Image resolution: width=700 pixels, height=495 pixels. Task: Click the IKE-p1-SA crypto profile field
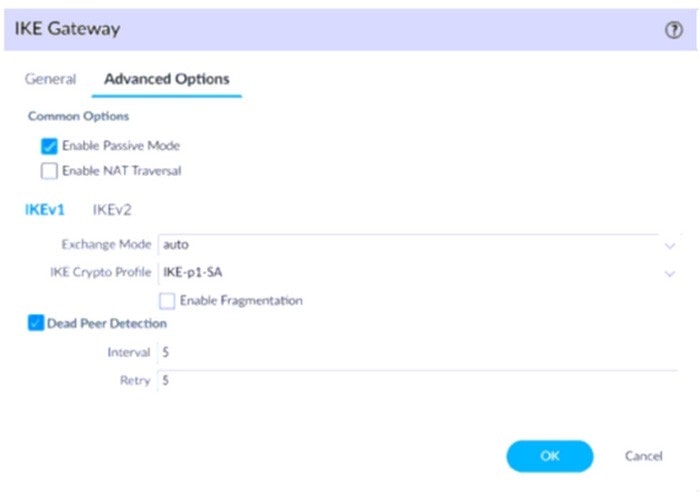pos(418,273)
